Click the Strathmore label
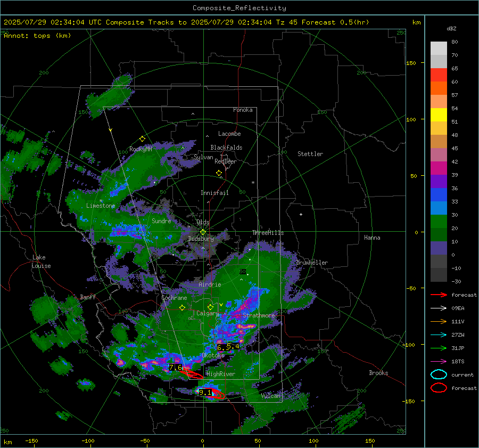 pyautogui.click(x=259, y=315)
